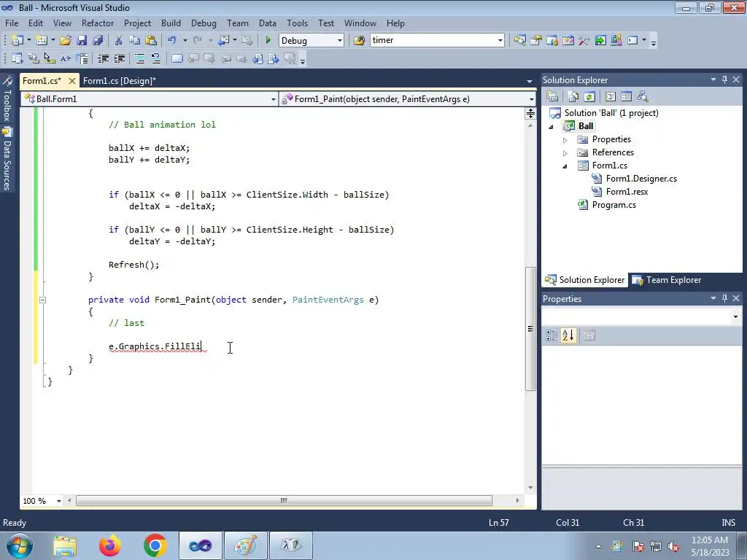747x560 pixels.
Task: Click the Cut scissors icon
Action: (x=119, y=41)
